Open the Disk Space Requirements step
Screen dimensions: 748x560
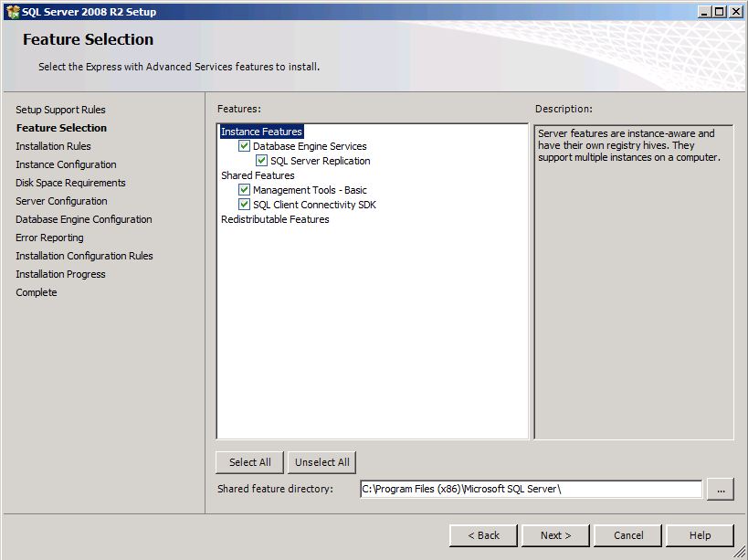[70, 183]
